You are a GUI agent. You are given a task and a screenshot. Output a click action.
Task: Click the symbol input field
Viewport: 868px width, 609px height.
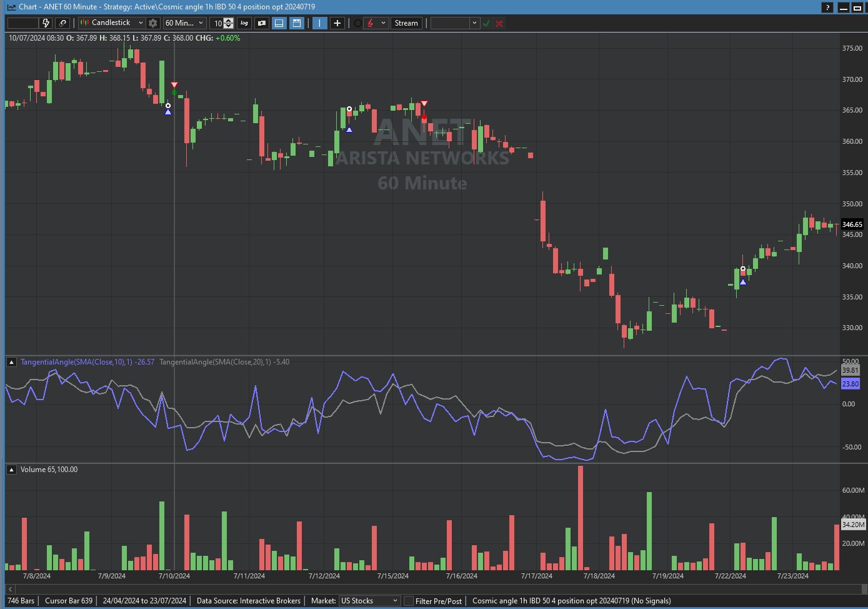23,23
